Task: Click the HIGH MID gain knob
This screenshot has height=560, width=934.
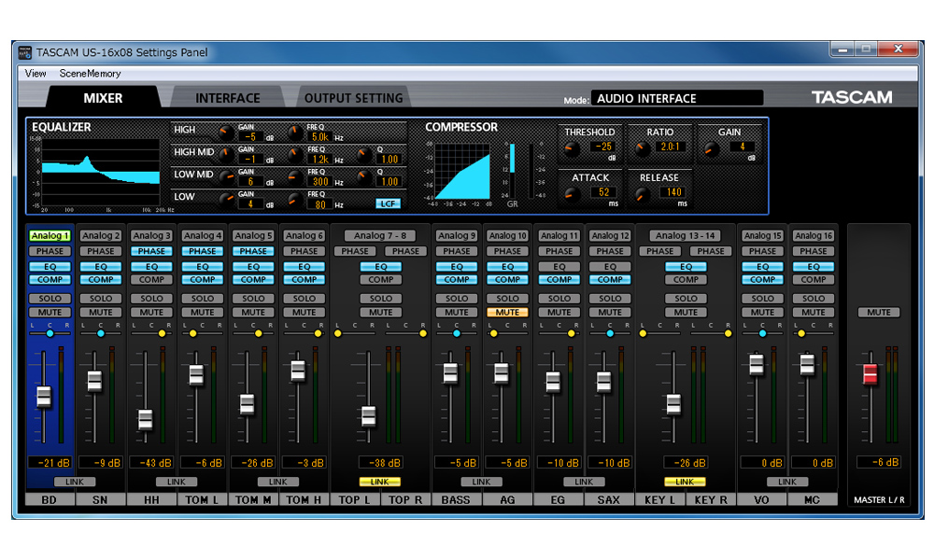Action: click(x=226, y=156)
